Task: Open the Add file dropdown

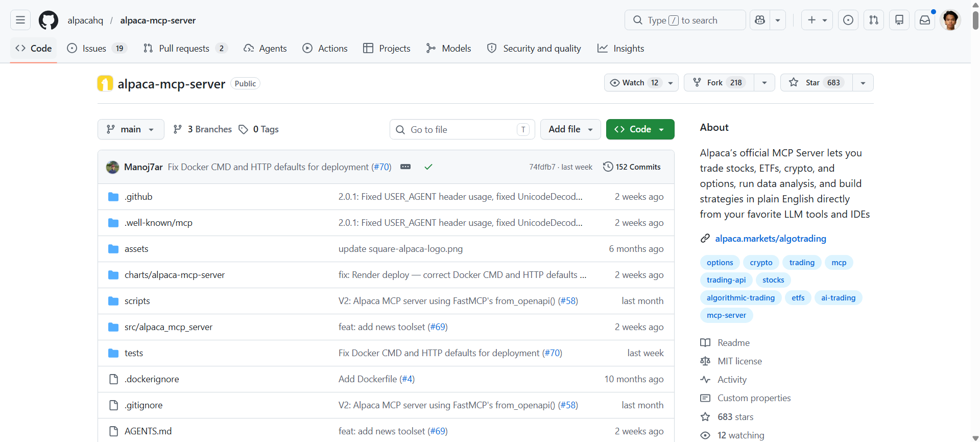Action: [570, 129]
